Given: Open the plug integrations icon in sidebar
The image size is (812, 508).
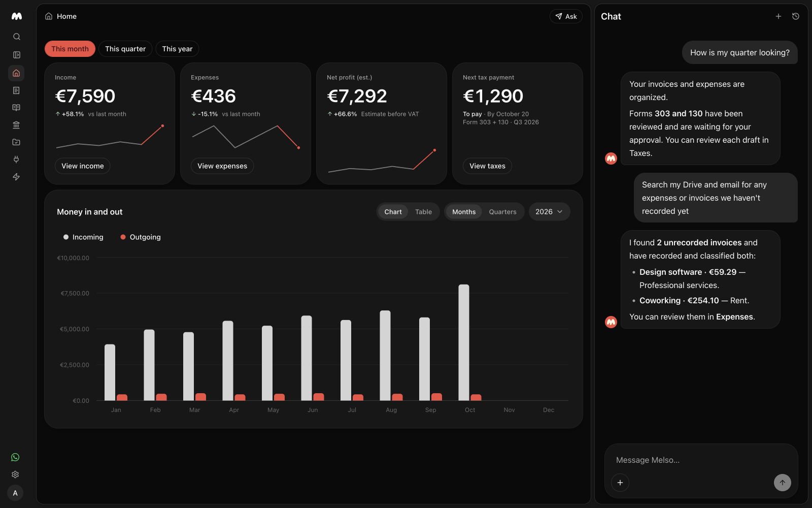Looking at the screenshot, I should (x=16, y=160).
